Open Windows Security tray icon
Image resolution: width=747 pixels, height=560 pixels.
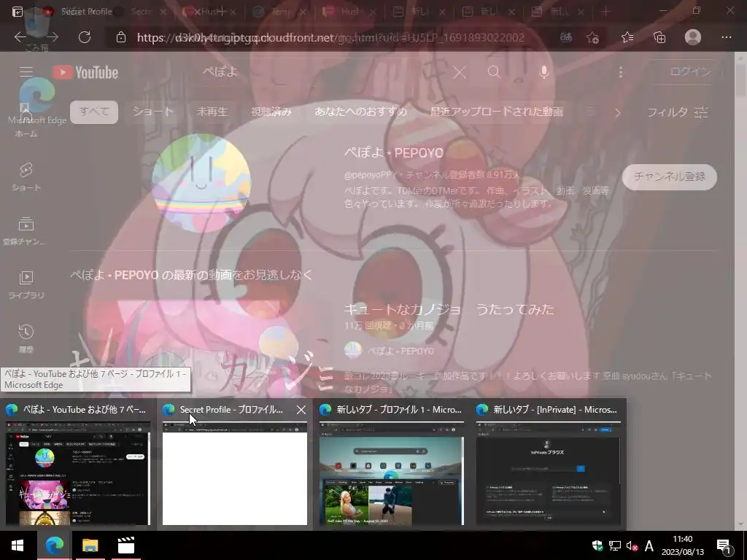tap(597, 545)
